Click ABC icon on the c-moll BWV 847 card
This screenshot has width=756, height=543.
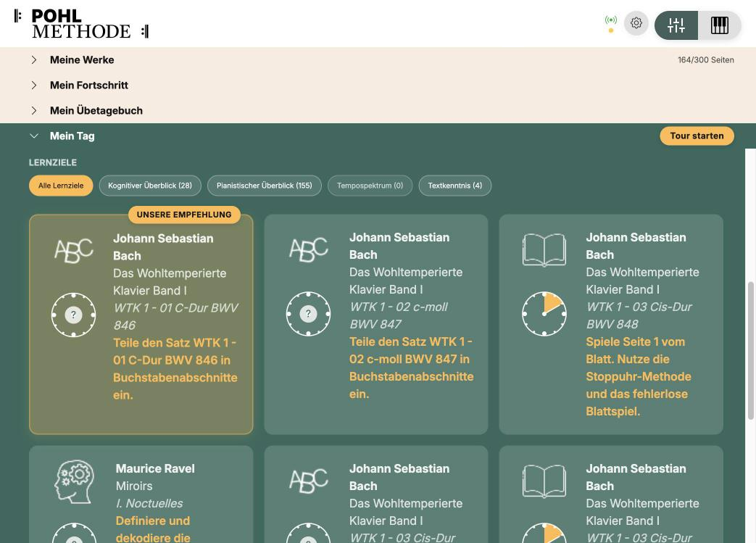click(309, 250)
